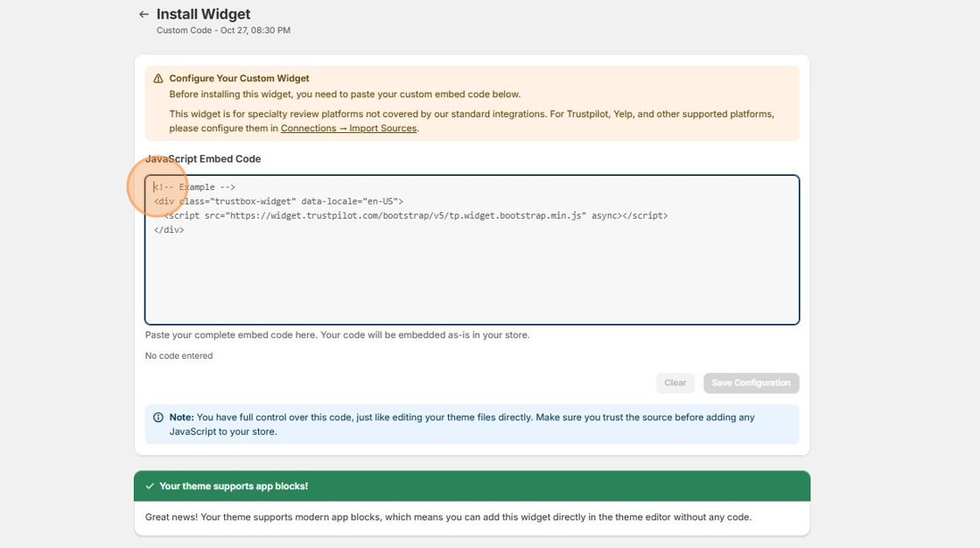Select the '<!-- Example -->' comment line
Viewport: 980px width, 548px height.
coord(193,186)
